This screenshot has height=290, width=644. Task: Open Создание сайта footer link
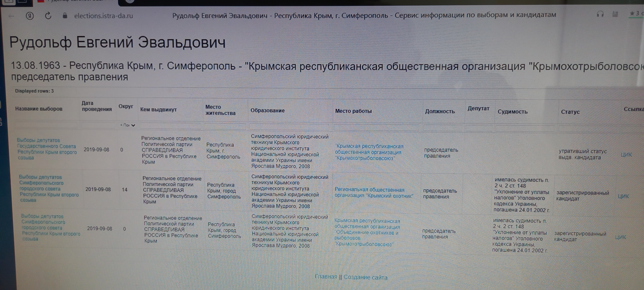[x=365, y=277]
